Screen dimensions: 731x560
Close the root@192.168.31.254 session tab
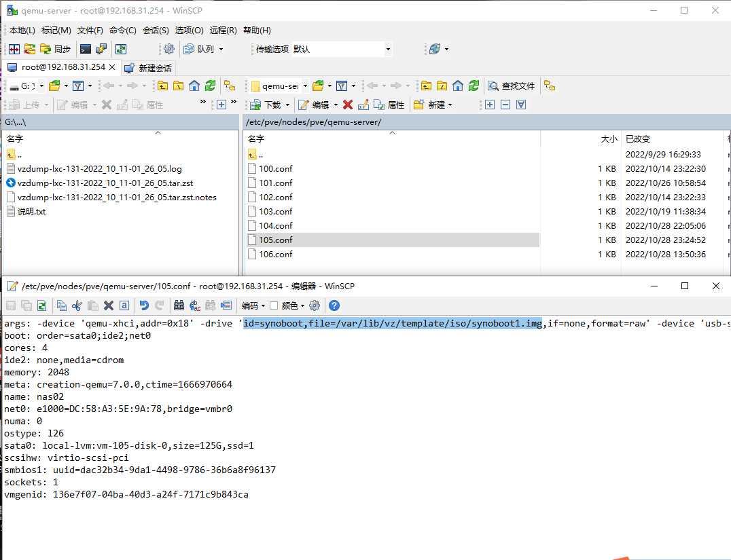point(112,67)
